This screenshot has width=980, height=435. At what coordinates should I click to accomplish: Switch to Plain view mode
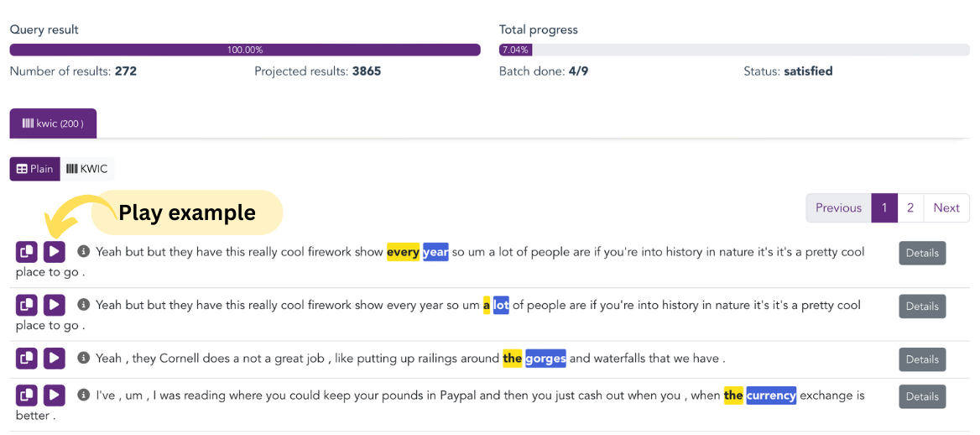tap(34, 169)
